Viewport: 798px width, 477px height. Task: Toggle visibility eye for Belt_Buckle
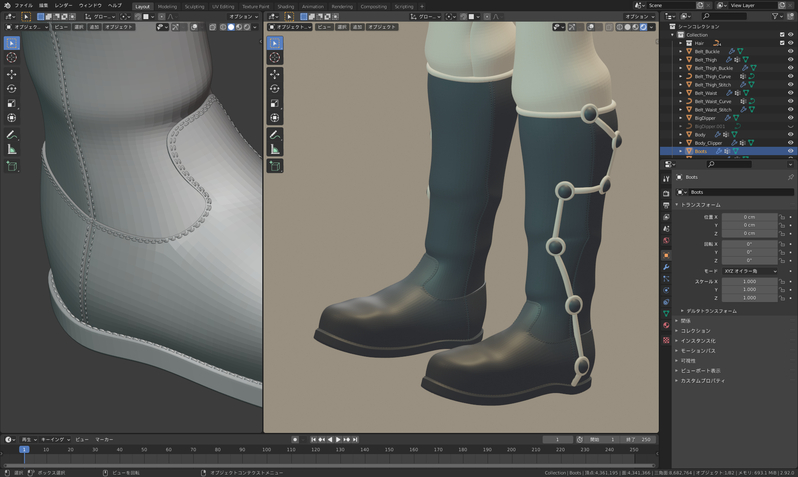pyautogui.click(x=790, y=51)
